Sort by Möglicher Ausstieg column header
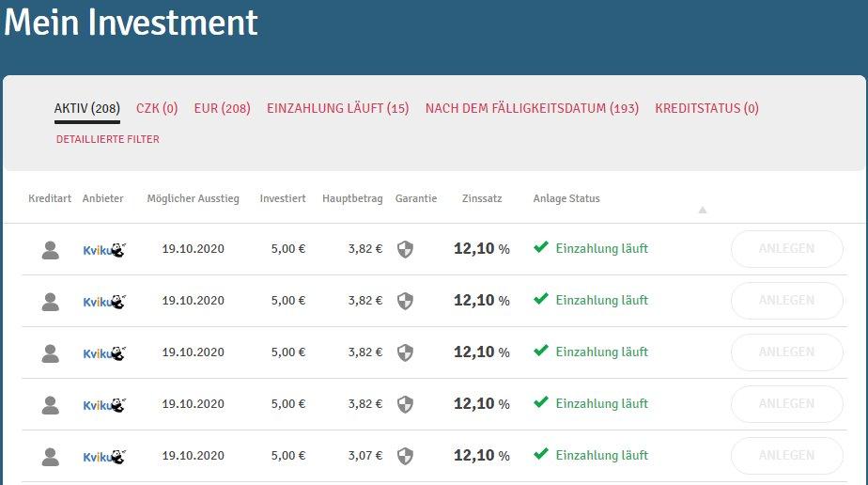868x485 pixels. (x=194, y=198)
